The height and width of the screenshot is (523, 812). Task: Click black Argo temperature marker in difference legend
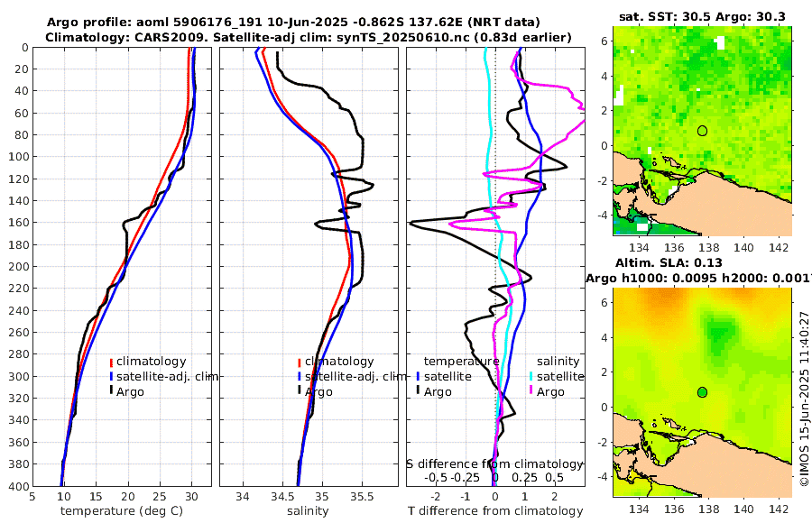tap(419, 392)
